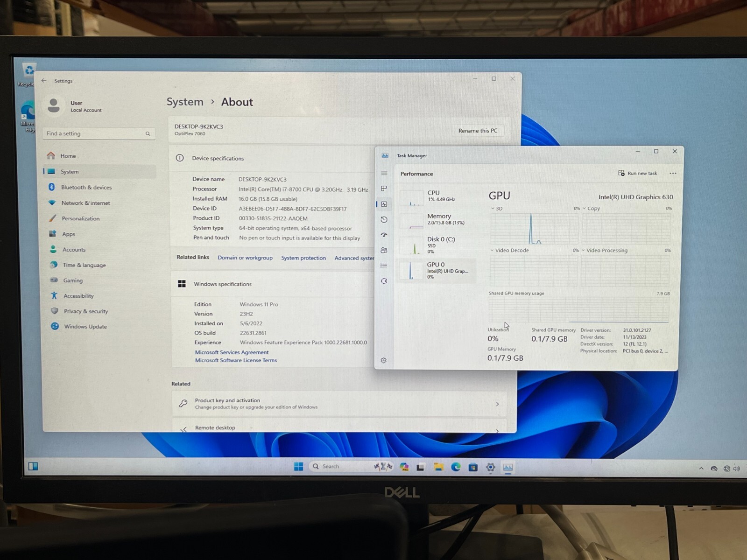
Task: Open Task Manager hamburger navigation menu
Action: click(384, 173)
